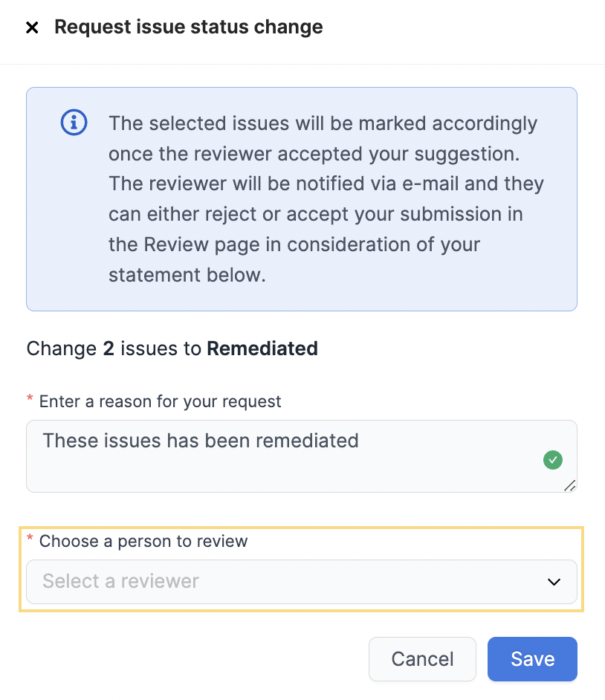The image size is (605, 700).
Task: Focus the reason for request text area
Action: [x=301, y=456]
